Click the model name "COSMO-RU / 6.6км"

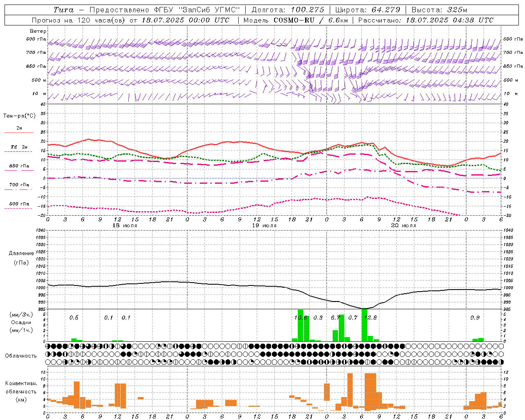(310, 20)
